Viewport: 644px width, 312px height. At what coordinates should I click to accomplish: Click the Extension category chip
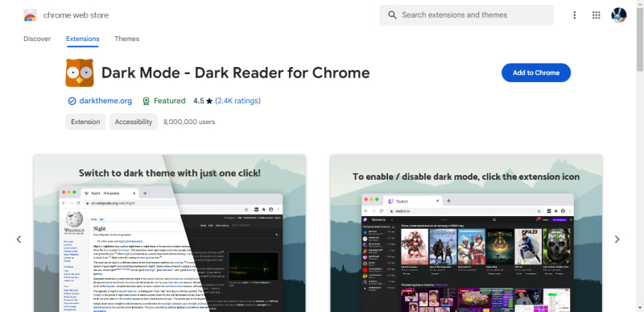(x=85, y=122)
